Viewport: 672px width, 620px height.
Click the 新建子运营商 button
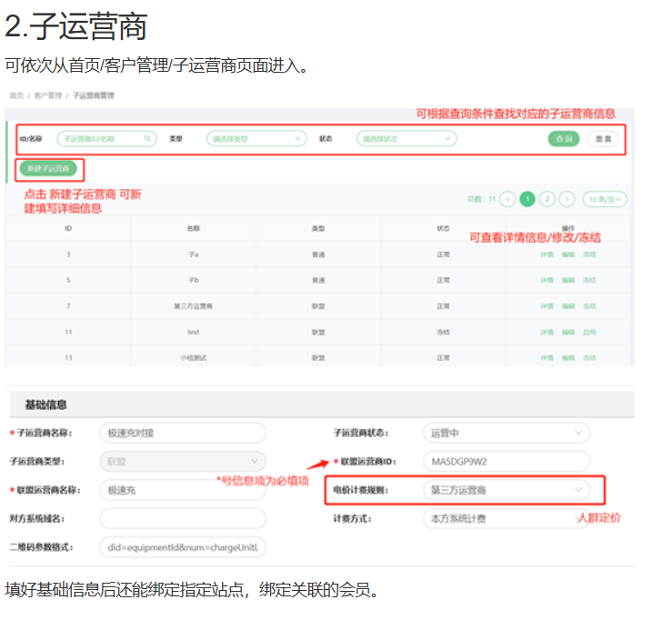[x=48, y=169]
